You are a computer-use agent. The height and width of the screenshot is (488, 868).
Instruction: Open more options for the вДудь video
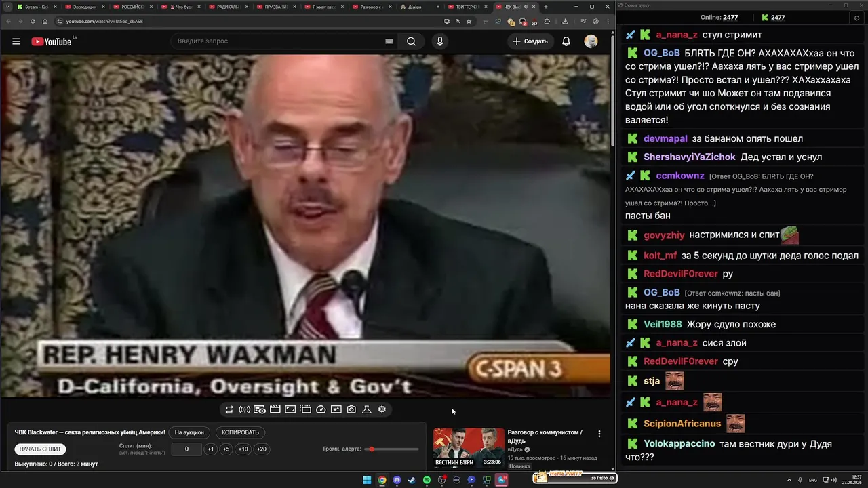click(x=599, y=434)
